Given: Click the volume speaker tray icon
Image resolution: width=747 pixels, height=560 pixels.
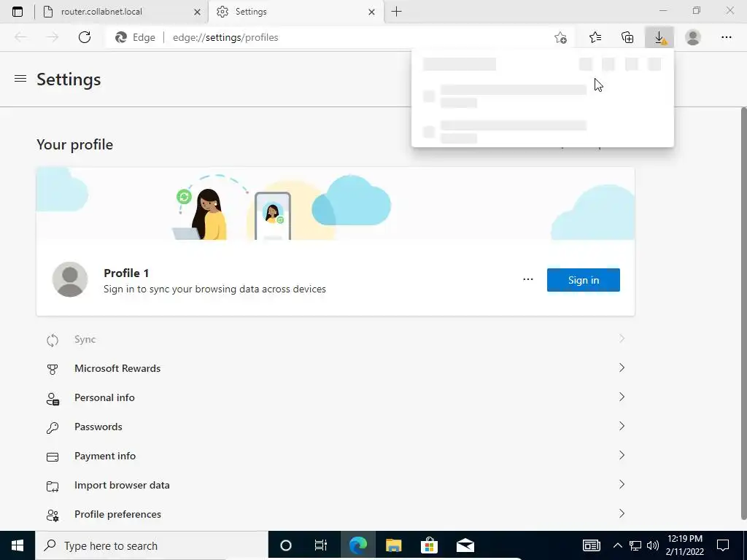Looking at the screenshot, I should pyautogui.click(x=653, y=545).
